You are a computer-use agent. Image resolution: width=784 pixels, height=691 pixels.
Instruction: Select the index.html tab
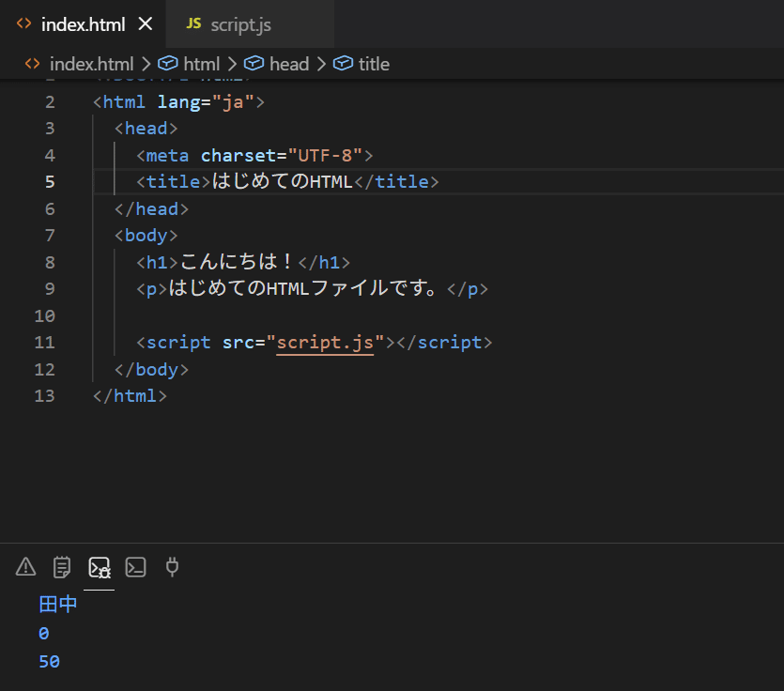click(x=83, y=24)
